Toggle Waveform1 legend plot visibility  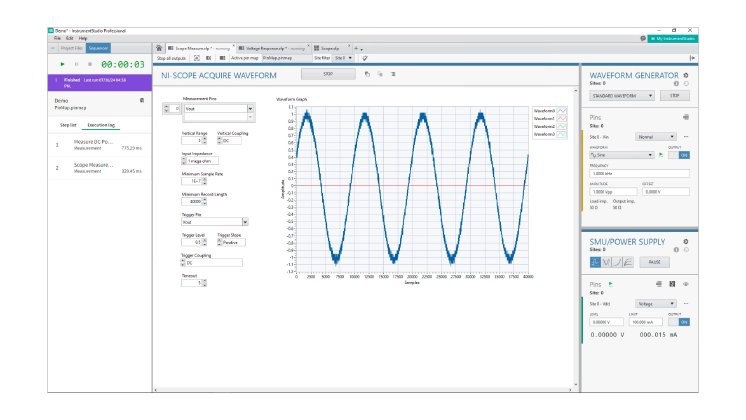click(x=562, y=118)
